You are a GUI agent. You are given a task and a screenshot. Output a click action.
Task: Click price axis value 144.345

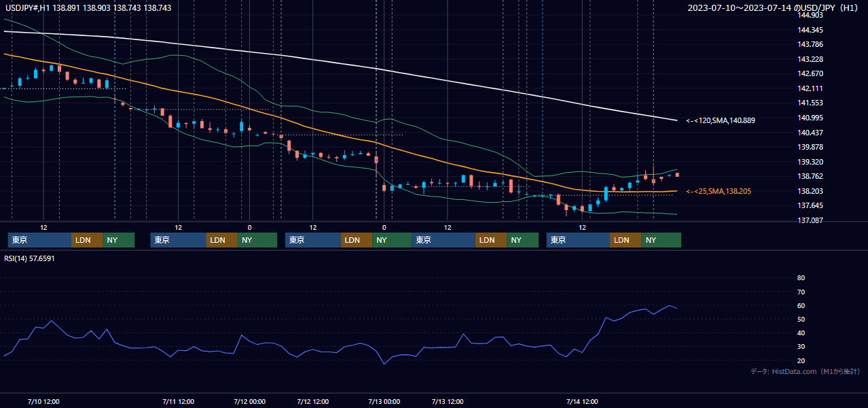(x=810, y=30)
